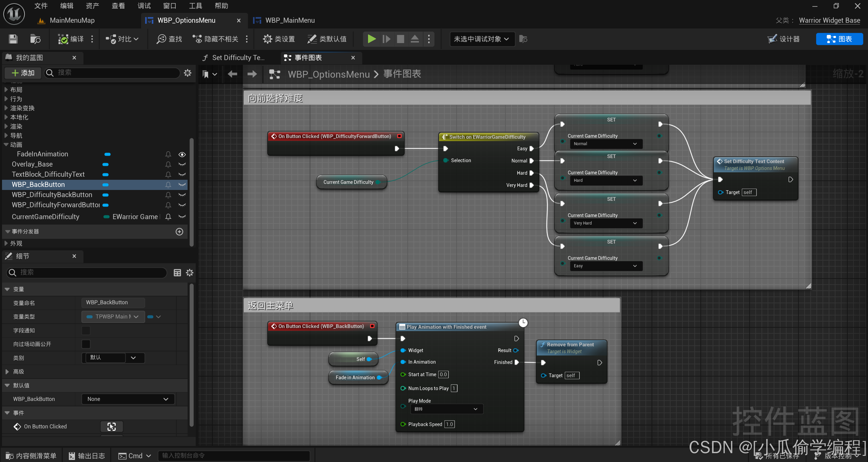
Task: Open My Blueprint panel settings gear
Action: (188, 73)
